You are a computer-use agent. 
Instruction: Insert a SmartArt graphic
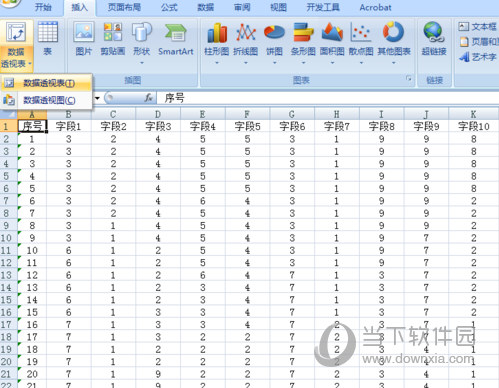tap(176, 38)
